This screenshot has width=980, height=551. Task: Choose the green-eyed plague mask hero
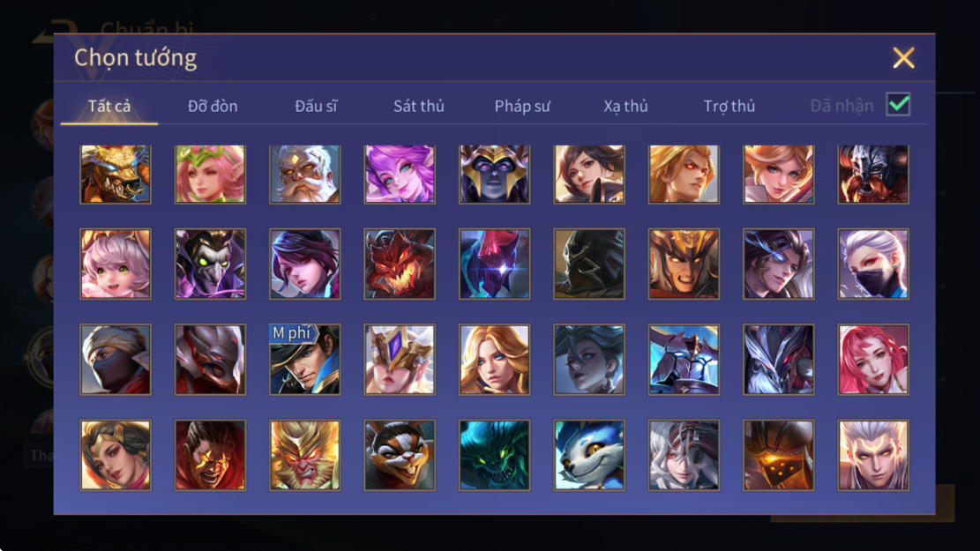tap(210, 264)
